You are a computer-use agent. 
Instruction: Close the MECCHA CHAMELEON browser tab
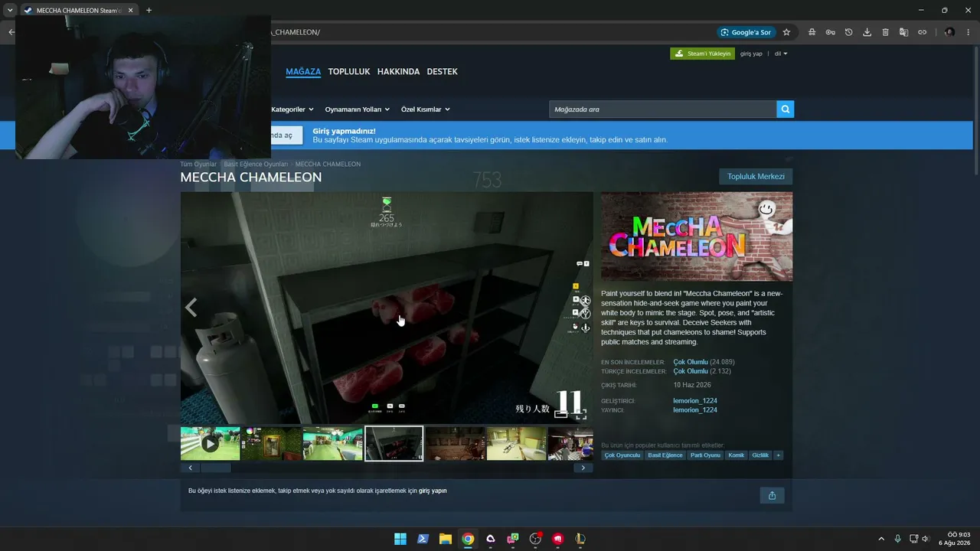[130, 11]
